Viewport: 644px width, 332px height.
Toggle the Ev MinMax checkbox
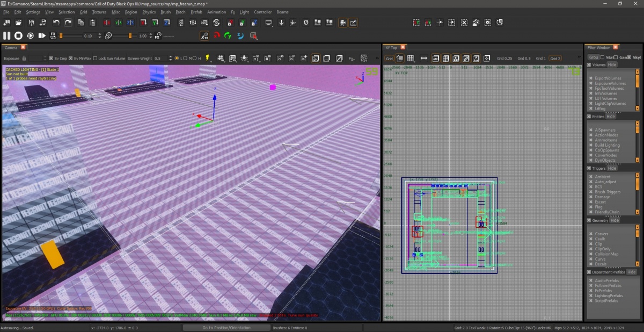(70, 58)
